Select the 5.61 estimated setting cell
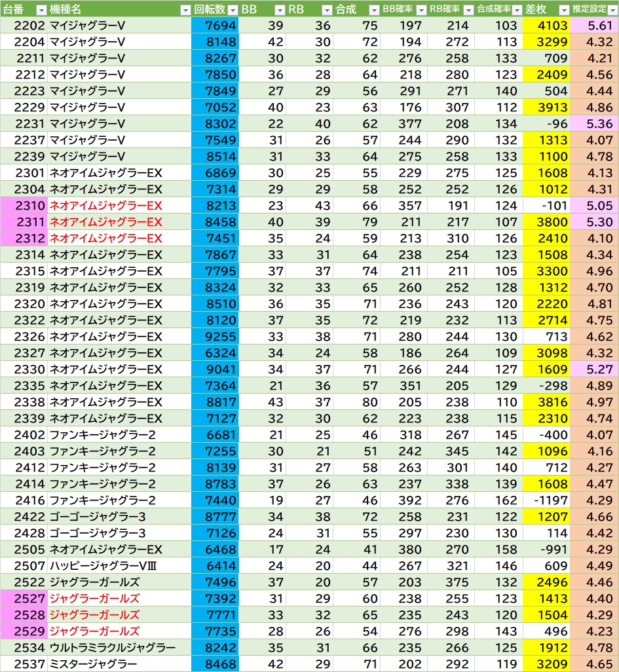Viewport: 619px width, 672px height. point(594,26)
